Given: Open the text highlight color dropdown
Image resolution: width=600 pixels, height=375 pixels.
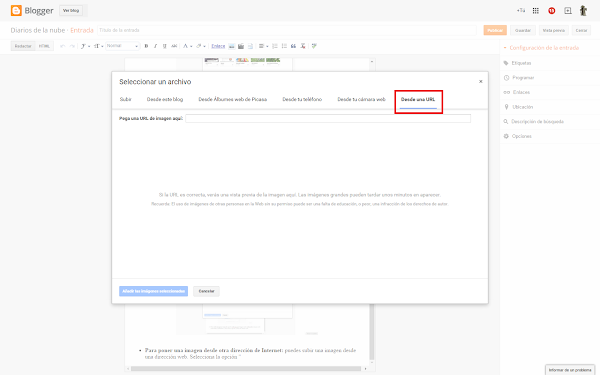Looking at the screenshot, I should pyautogui.click(x=201, y=46).
